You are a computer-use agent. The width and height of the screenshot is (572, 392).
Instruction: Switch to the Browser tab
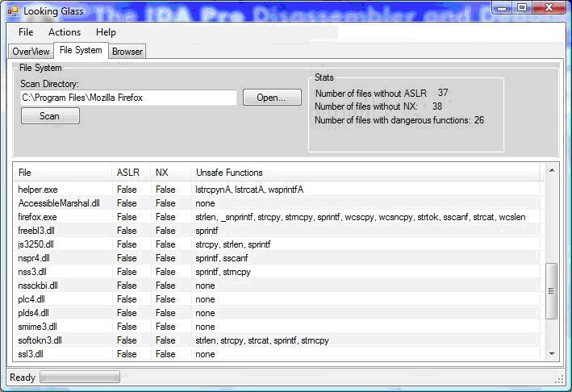coord(127,52)
